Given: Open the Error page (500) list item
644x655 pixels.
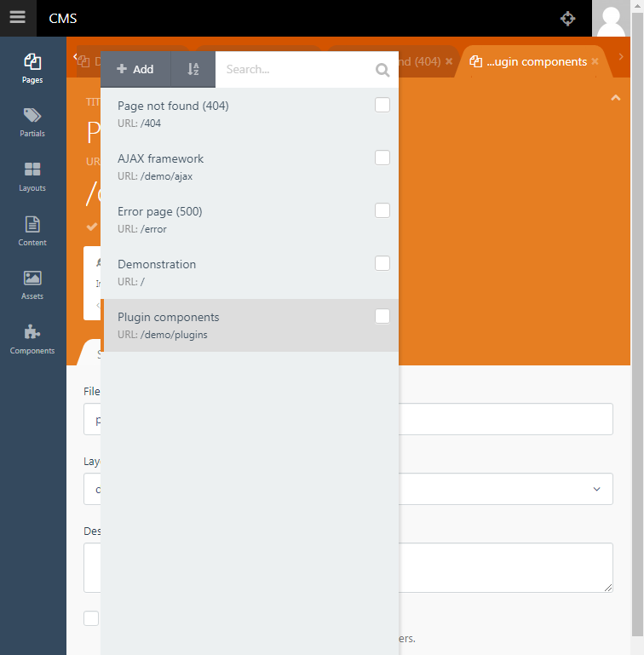Looking at the screenshot, I should (x=250, y=220).
